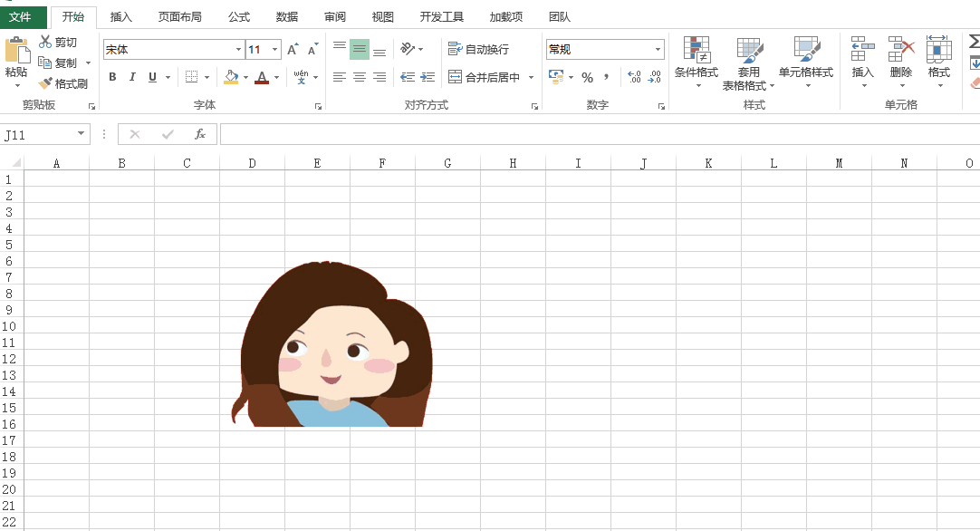Click the Name Box showing J11
This screenshot has height=531, width=980.
point(37,134)
